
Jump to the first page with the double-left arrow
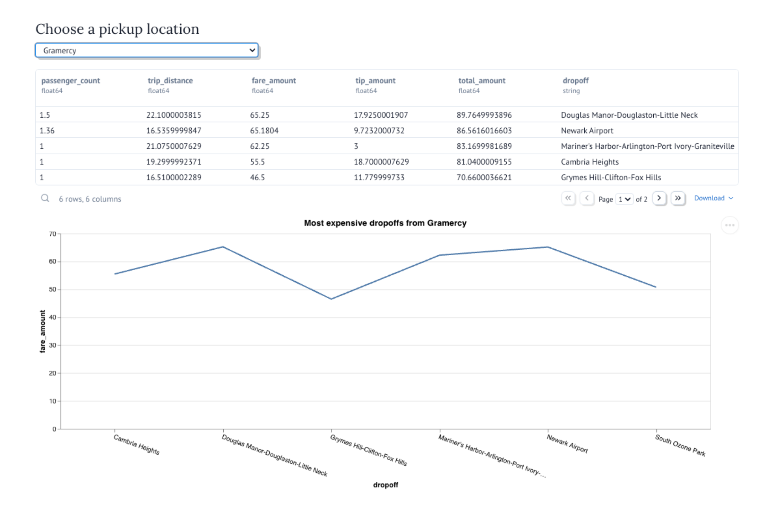[569, 198]
